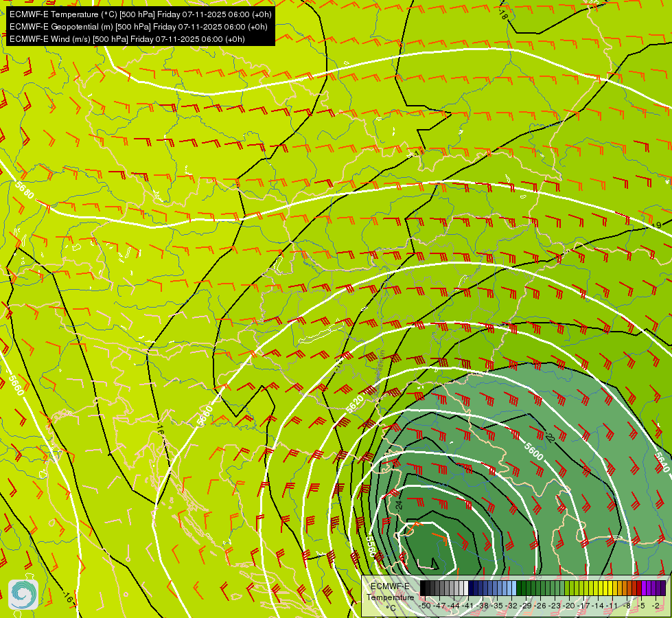Click the -20 tick label on scale

pos(569,606)
